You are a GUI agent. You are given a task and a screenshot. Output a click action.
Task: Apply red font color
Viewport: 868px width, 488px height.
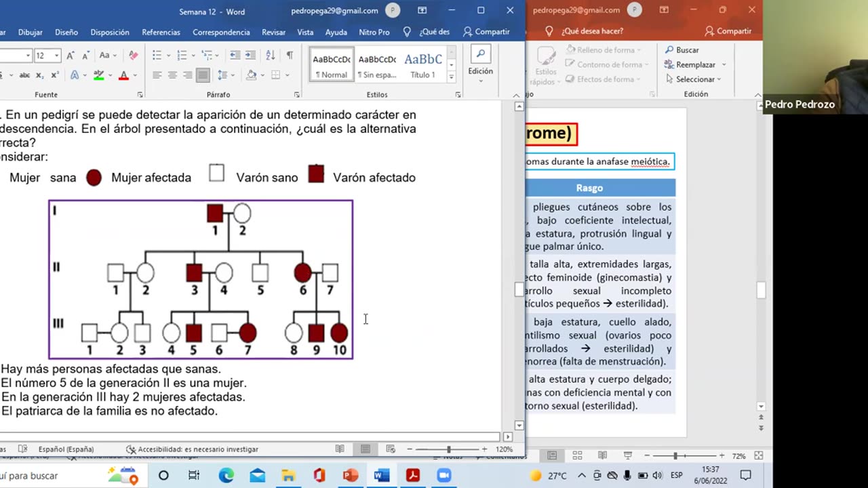pyautogui.click(x=123, y=75)
